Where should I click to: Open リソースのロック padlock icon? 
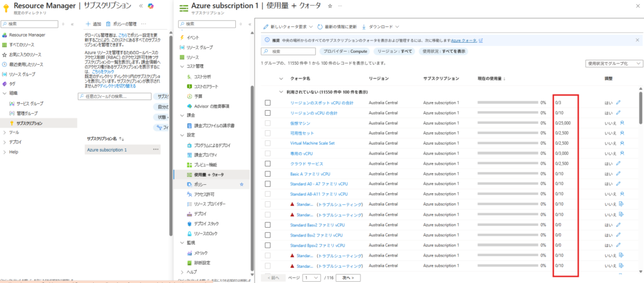coord(189,233)
